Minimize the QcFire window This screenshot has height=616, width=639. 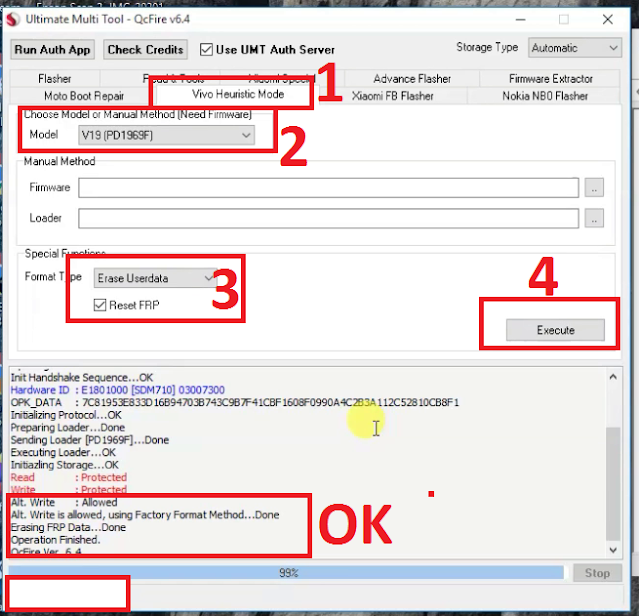pyautogui.click(x=520, y=20)
